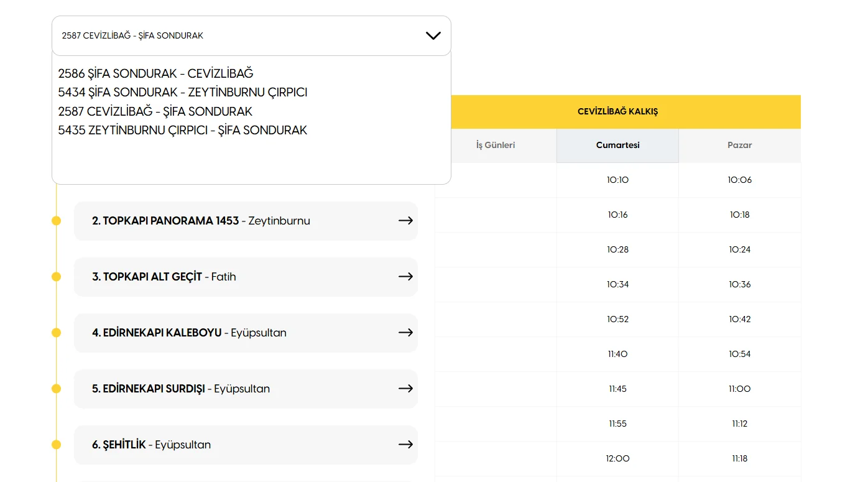Open Edirnekapı Kaleboyu - Eyüpsultan stop card
The height and width of the screenshot is (482, 868).
point(245,333)
